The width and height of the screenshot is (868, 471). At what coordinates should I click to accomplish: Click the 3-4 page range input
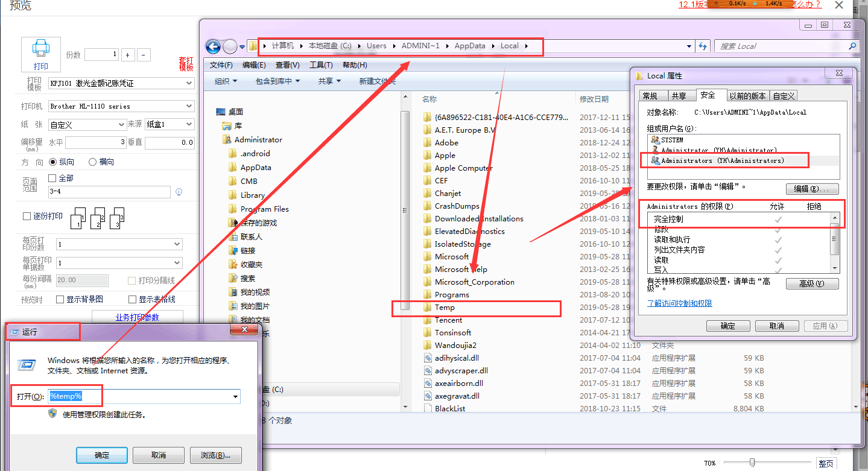(x=109, y=192)
